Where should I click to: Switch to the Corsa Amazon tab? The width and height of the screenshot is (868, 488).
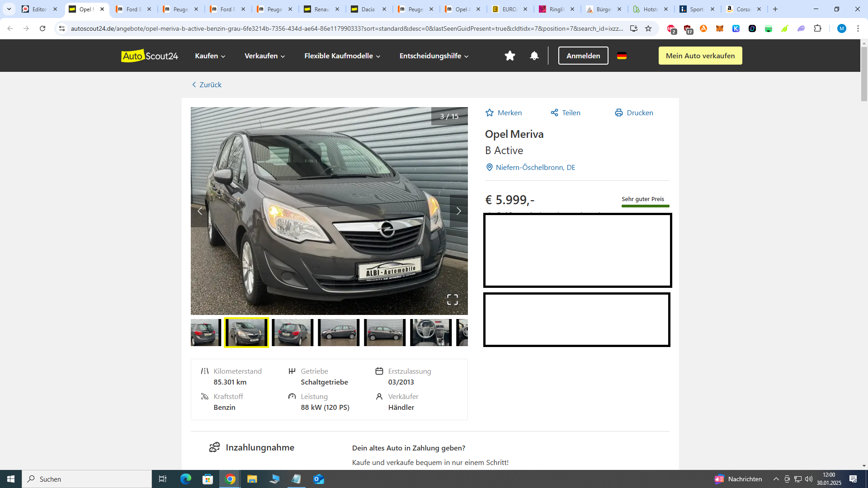(x=744, y=9)
